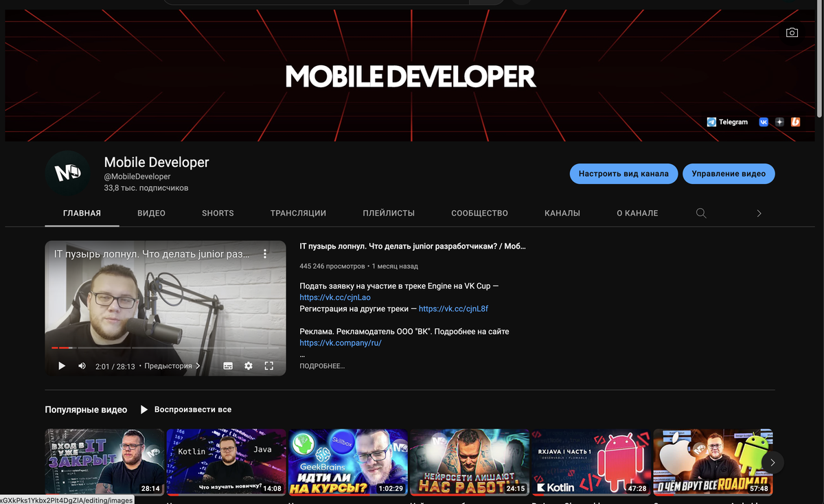The width and height of the screenshot is (824, 504).
Task: Switch to the ВИДЕО tab
Action: [x=151, y=213]
